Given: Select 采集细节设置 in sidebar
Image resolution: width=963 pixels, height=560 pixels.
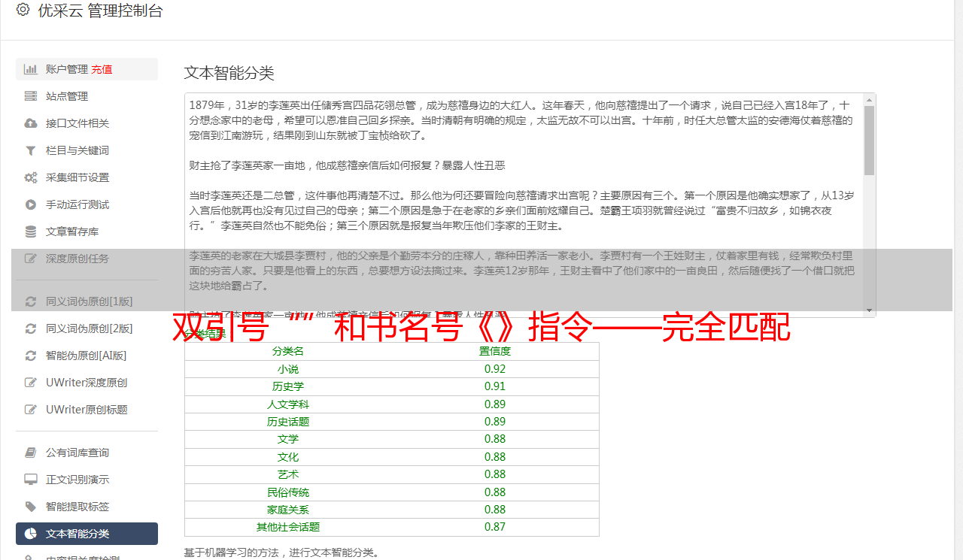Looking at the screenshot, I should 87,177.
